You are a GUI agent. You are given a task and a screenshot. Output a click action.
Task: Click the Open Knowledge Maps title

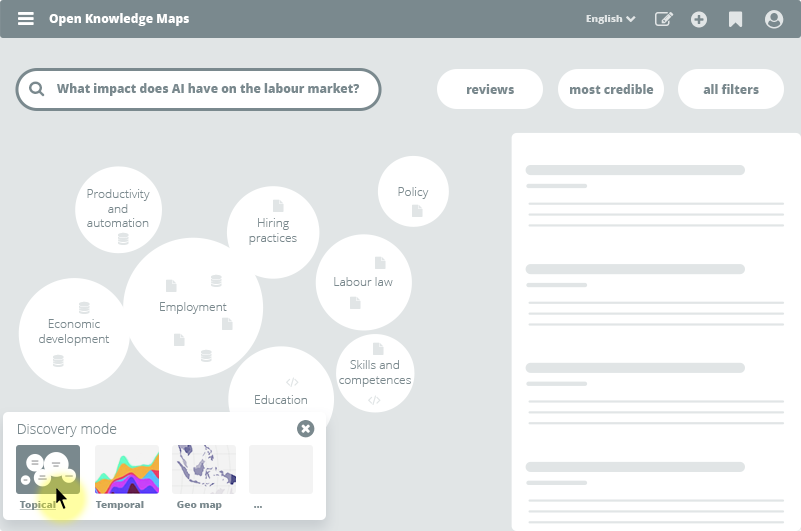point(119,19)
